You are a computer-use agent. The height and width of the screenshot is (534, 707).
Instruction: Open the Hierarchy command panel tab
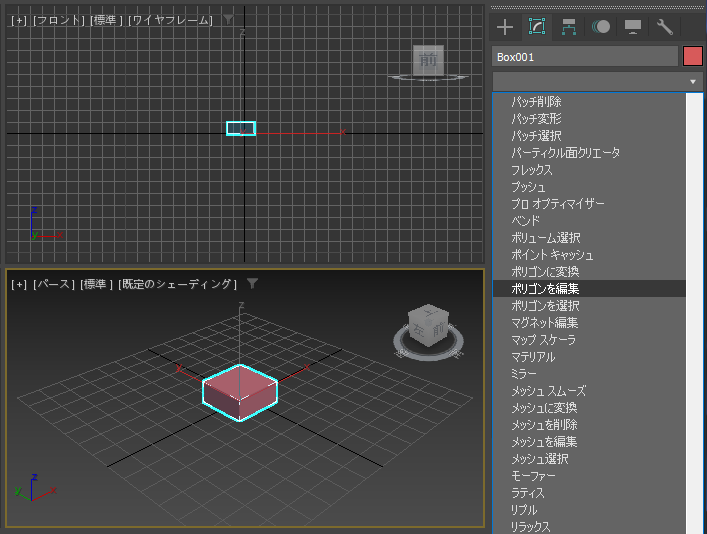point(569,27)
